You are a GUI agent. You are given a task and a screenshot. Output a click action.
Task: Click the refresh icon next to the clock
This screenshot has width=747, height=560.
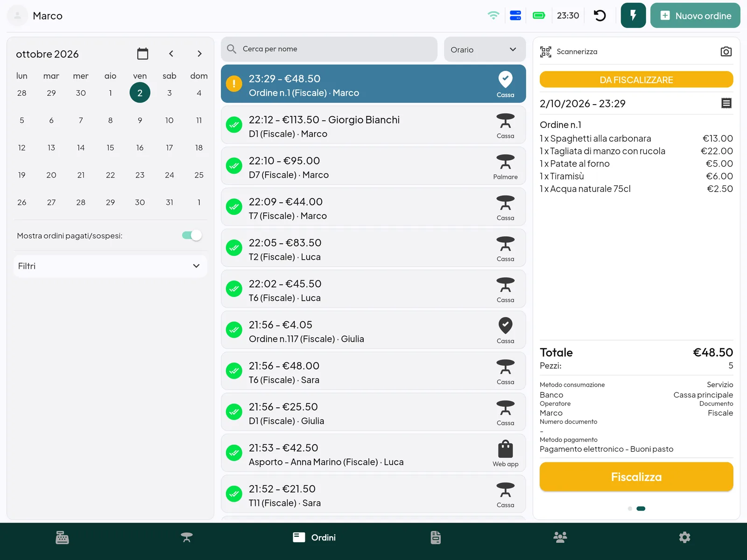pyautogui.click(x=600, y=16)
